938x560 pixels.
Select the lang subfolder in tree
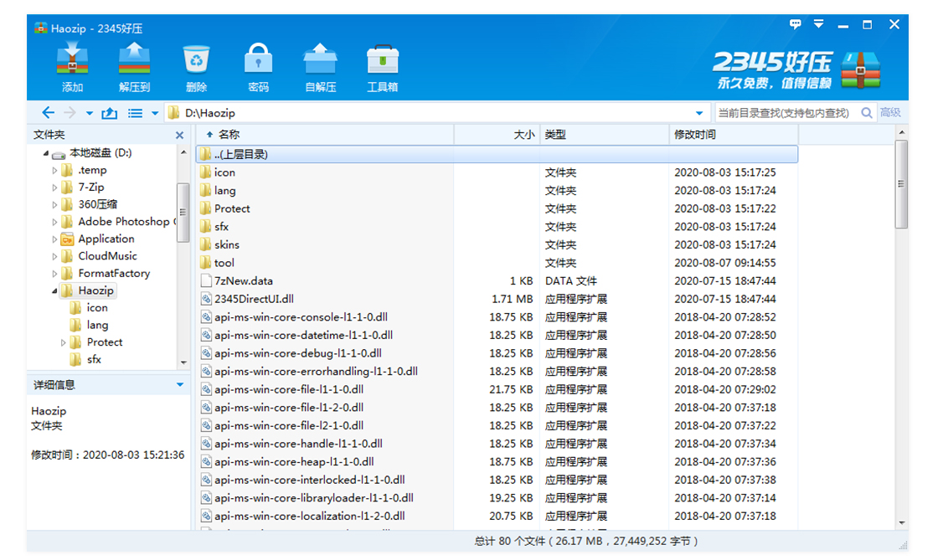(x=89, y=325)
